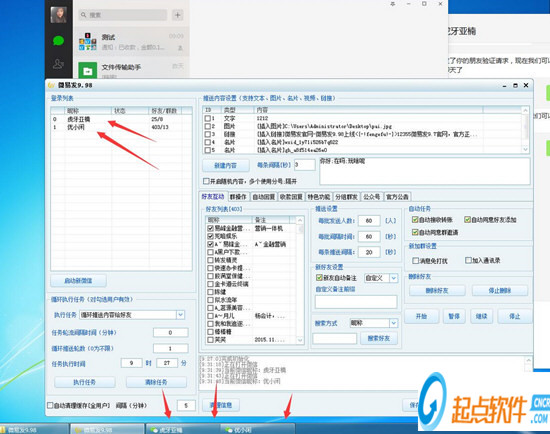The height and width of the screenshot is (434, 550).
Task: Click 每批发送人数 input field
Action: (x=369, y=221)
